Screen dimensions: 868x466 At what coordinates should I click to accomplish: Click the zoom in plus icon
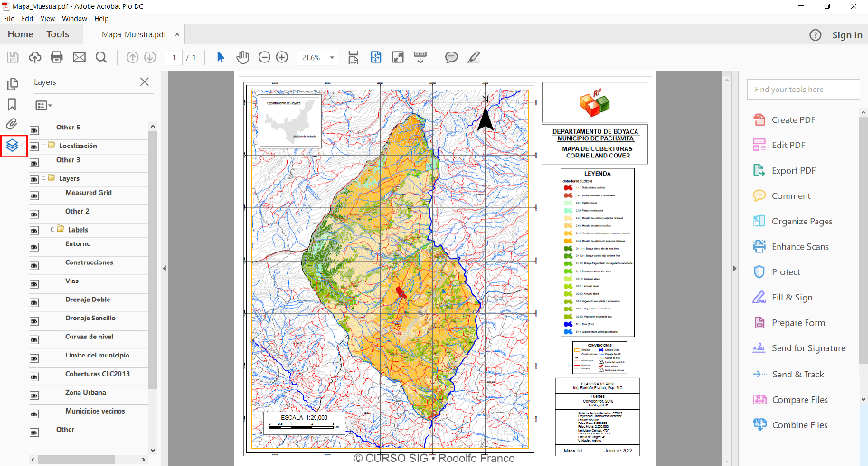(282, 57)
